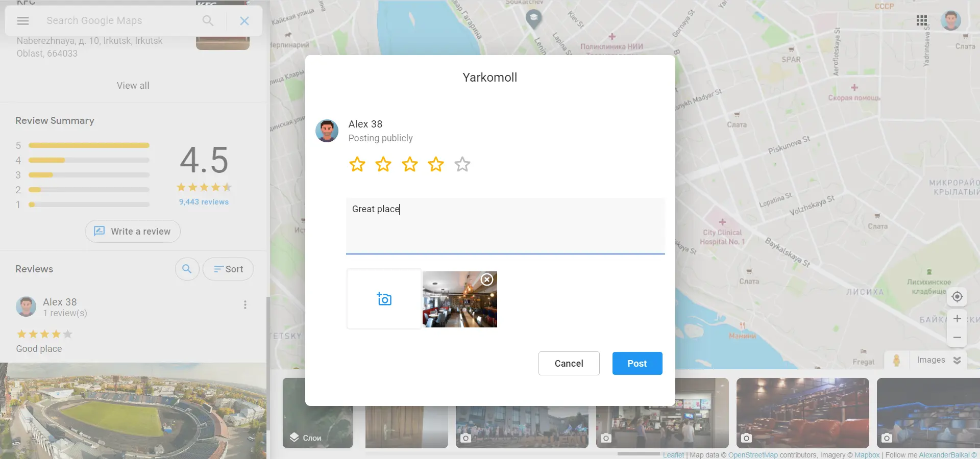Click the search icon in the Reviews section
Image resolution: width=980 pixels, height=459 pixels.
(187, 269)
